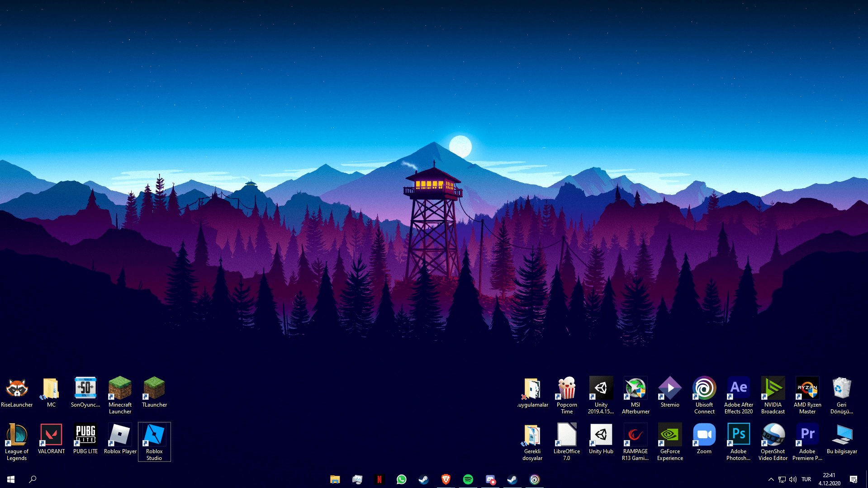Viewport: 868px width, 488px height.
Task: Select the Unity Hub shortcut
Action: 601,439
